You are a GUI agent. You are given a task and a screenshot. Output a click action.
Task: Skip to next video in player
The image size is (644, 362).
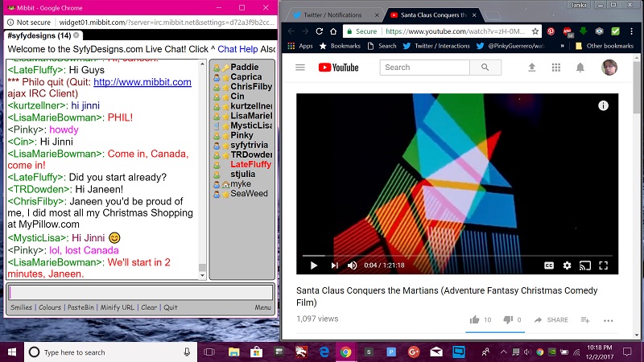click(x=335, y=265)
